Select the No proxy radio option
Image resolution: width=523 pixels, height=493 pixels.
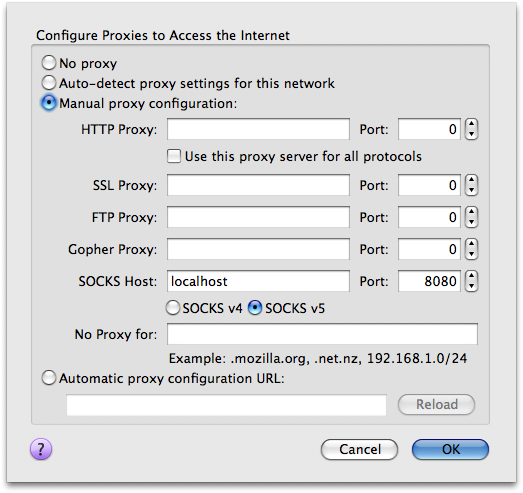coord(49,63)
